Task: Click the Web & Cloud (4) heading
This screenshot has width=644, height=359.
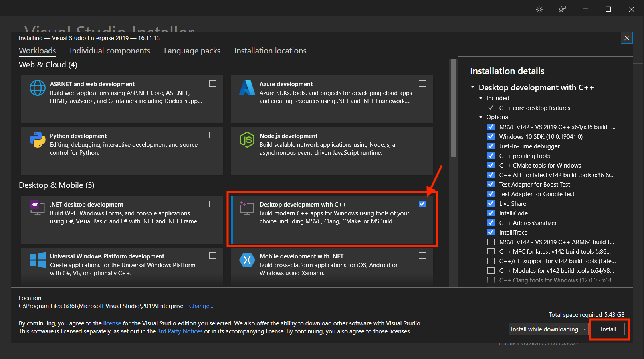Action: pos(48,65)
